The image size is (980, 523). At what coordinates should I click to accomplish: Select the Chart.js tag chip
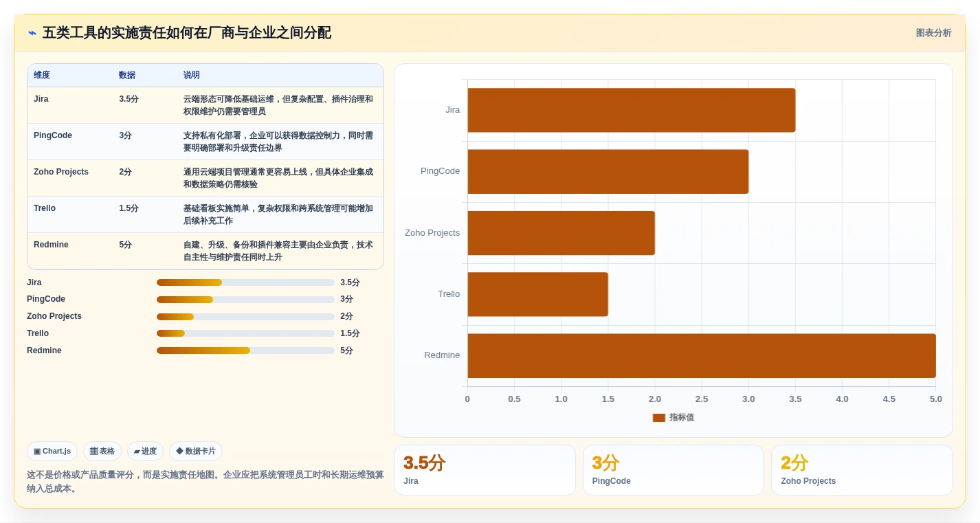[52, 452]
